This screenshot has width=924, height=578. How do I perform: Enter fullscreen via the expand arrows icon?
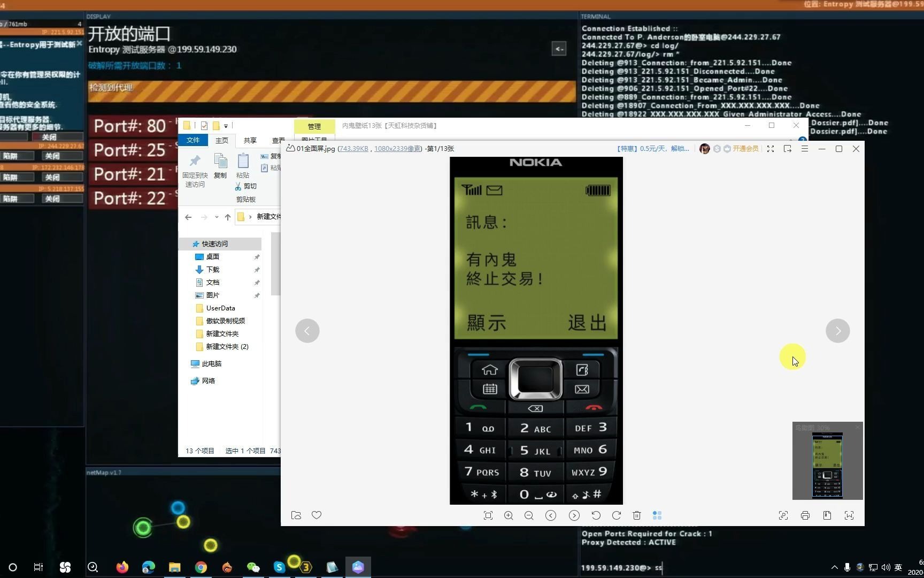pos(771,149)
